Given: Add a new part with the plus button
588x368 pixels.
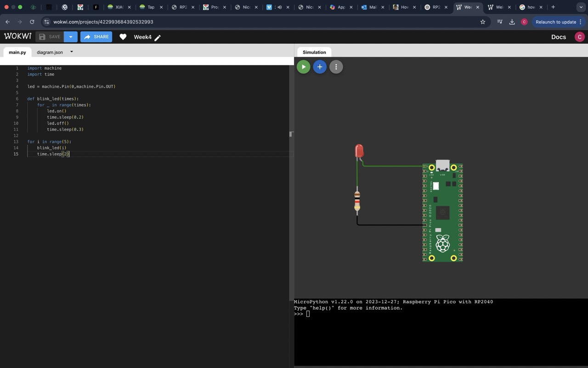Looking at the screenshot, I should pos(320,67).
